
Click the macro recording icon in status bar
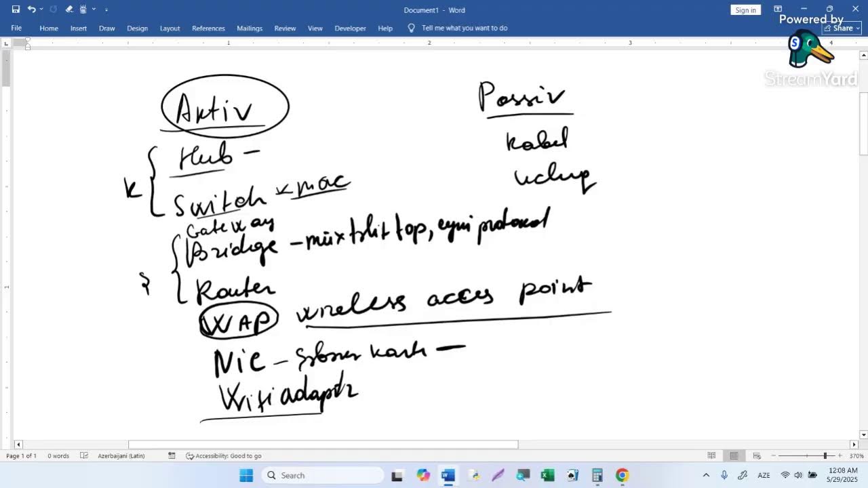coord(172,456)
